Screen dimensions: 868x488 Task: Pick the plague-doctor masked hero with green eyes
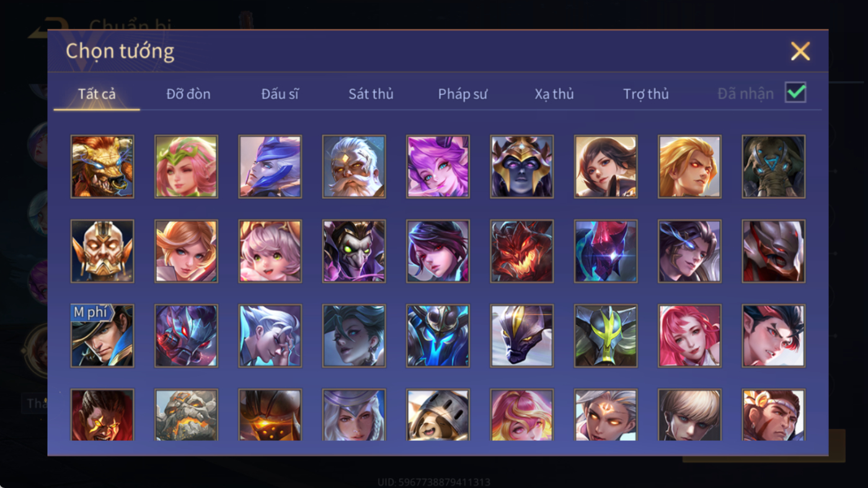(x=354, y=251)
